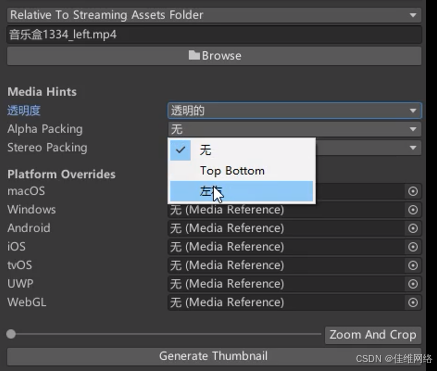Open the Alpha Packing dropdown
This screenshot has width=437, height=371.
coord(295,129)
